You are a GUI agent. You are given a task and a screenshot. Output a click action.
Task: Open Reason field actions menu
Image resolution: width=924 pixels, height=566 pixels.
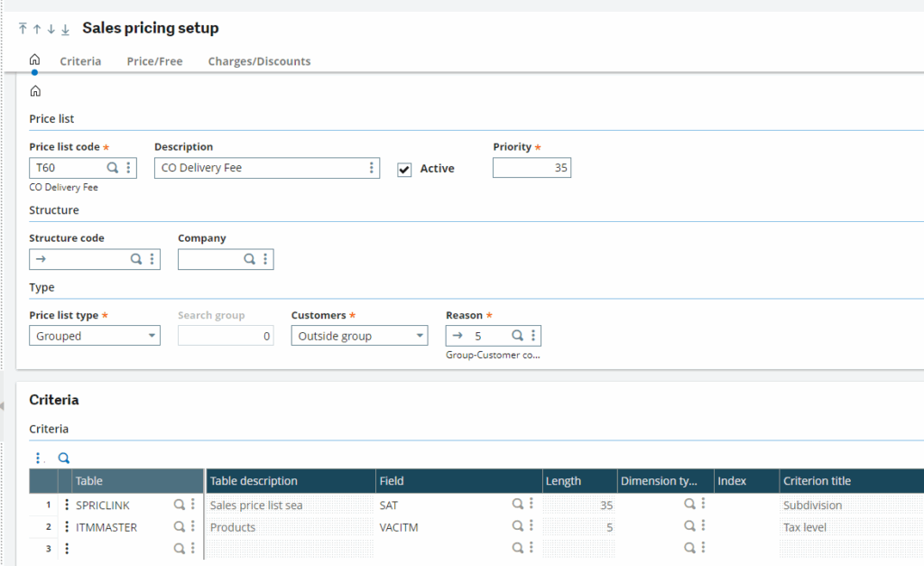(533, 336)
